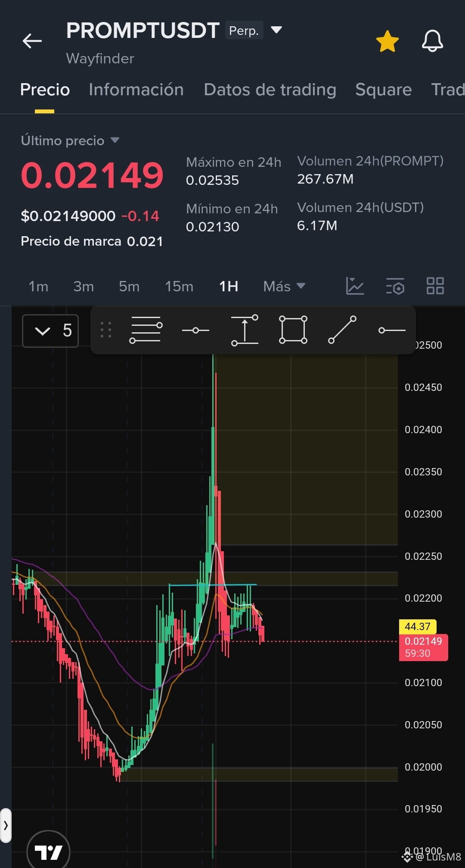Expand the left side panel arrow
The image size is (465, 868).
6,825
